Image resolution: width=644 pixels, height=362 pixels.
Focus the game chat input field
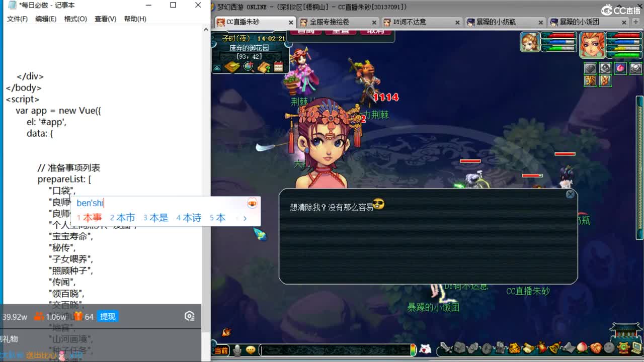pyautogui.click(x=335, y=350)
